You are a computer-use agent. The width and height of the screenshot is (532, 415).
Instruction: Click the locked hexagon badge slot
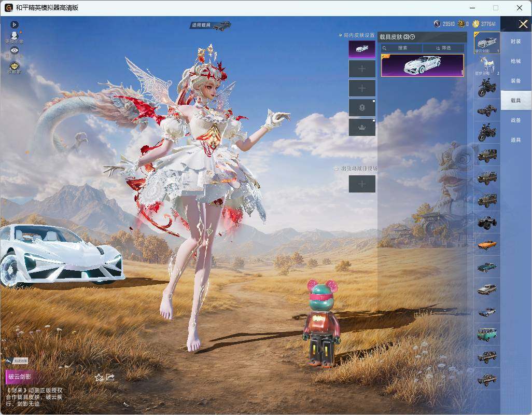click(x=362, y=108)
